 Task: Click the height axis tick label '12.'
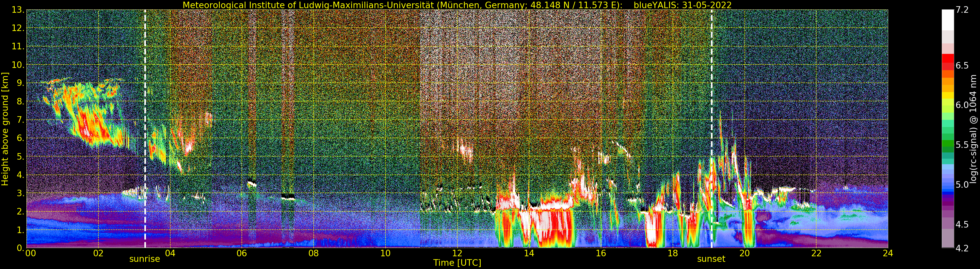[18, 28]
